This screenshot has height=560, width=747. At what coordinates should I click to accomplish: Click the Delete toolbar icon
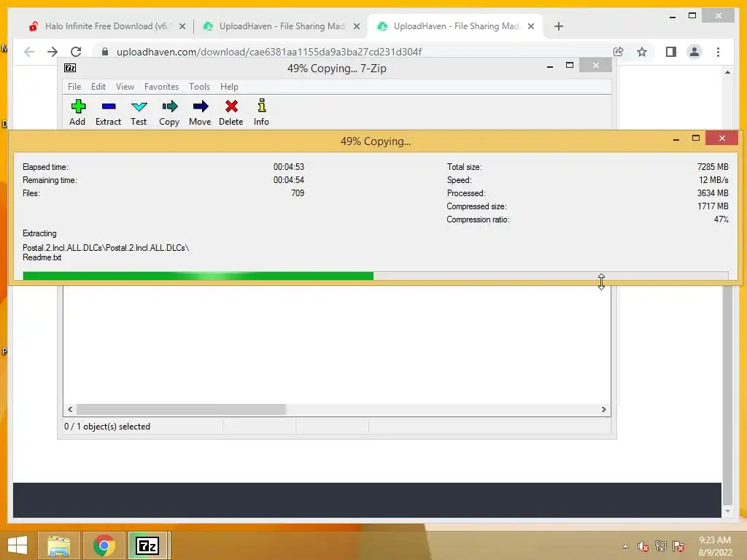pyautogui.click(x=231, y=106)
